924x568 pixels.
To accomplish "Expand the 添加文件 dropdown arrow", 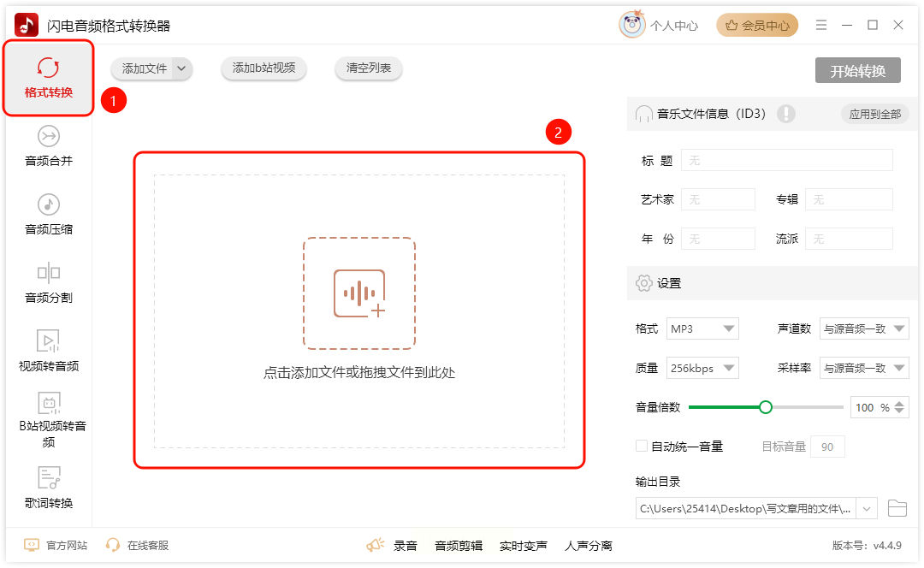I will click(x=181, y=68).
